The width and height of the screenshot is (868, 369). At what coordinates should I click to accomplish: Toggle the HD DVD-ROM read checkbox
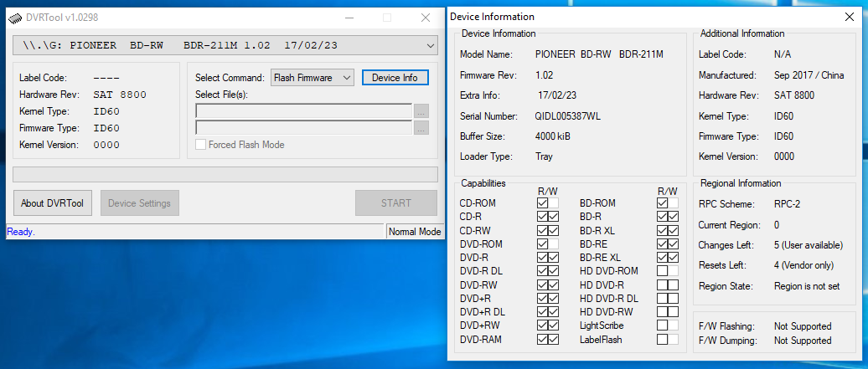click(x=662, y=271)
